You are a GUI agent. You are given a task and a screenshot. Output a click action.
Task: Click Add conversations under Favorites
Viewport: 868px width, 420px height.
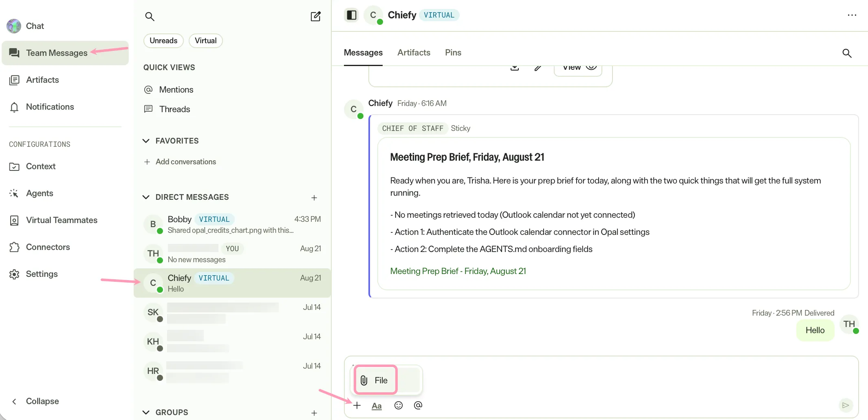pyautogui.click(x=180, y=162)
